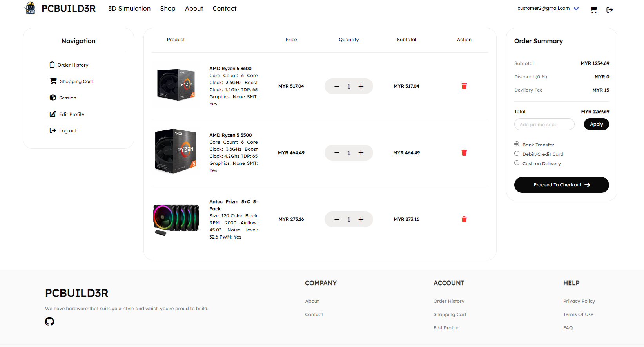Open Shopping Cart label in Navigation panel

point(76,81)
